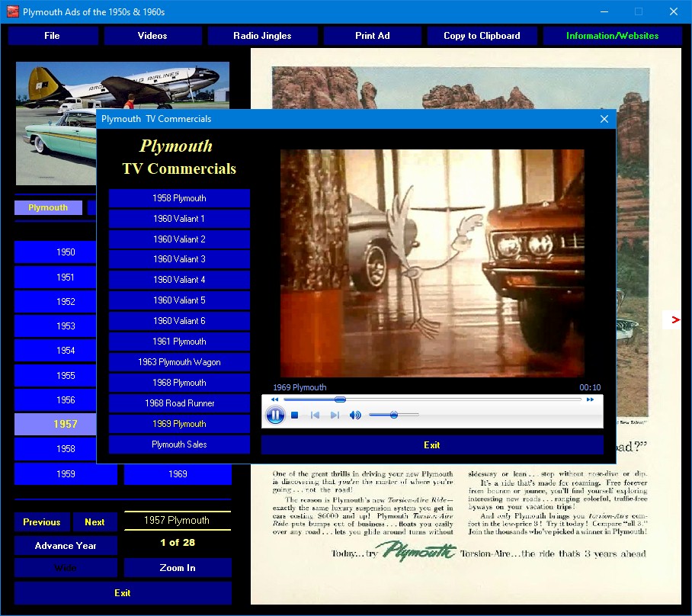
Task: Play the 1960 Valiant 1 commercial
Action: pos(179,219)
